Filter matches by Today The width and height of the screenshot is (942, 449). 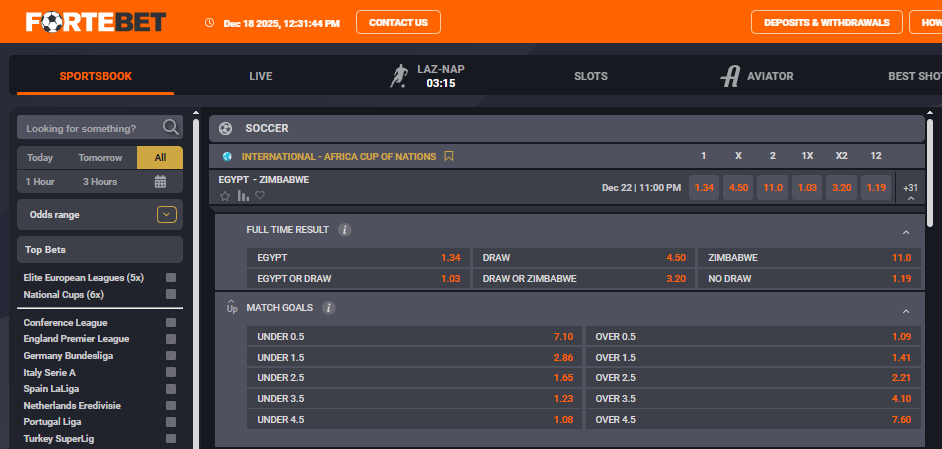(x=40, y=157)
